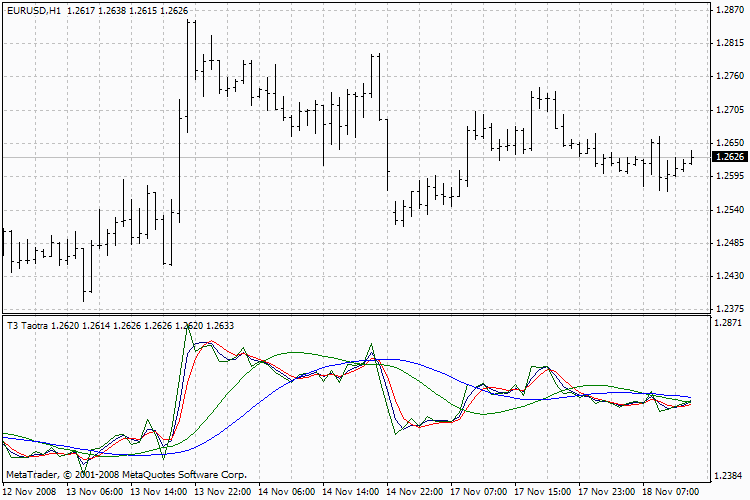Click the 13 Nov 22:00 time label
750x500 pixels.
click(222, 492)
